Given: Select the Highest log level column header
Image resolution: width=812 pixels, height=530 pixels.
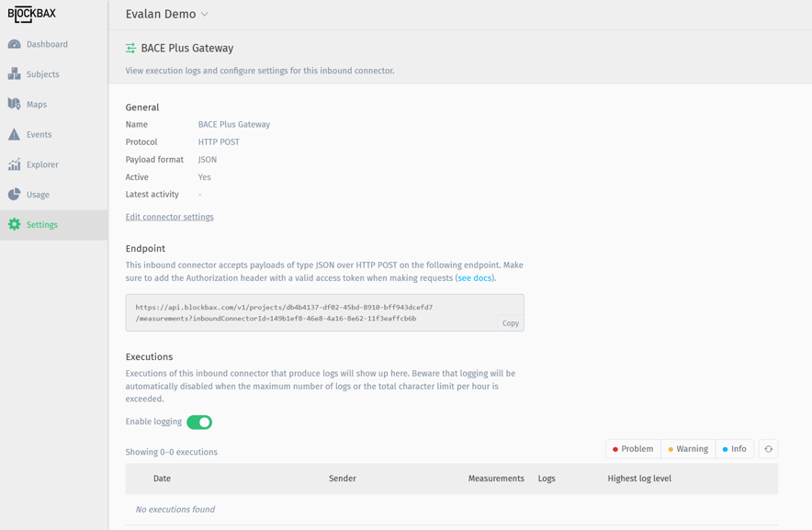Looking at the screenshot, I should coord(639,478).
